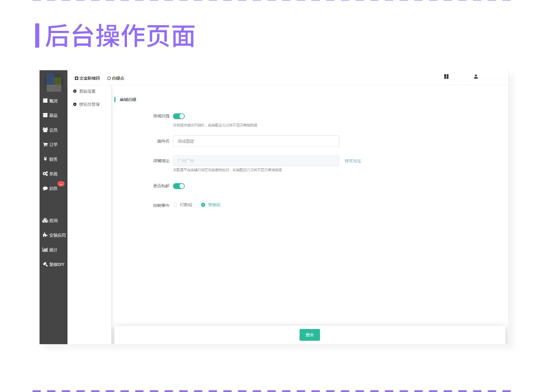Go to 商品 products in sidebar
The width and height of the screenshot is (540, 392).
50,116
